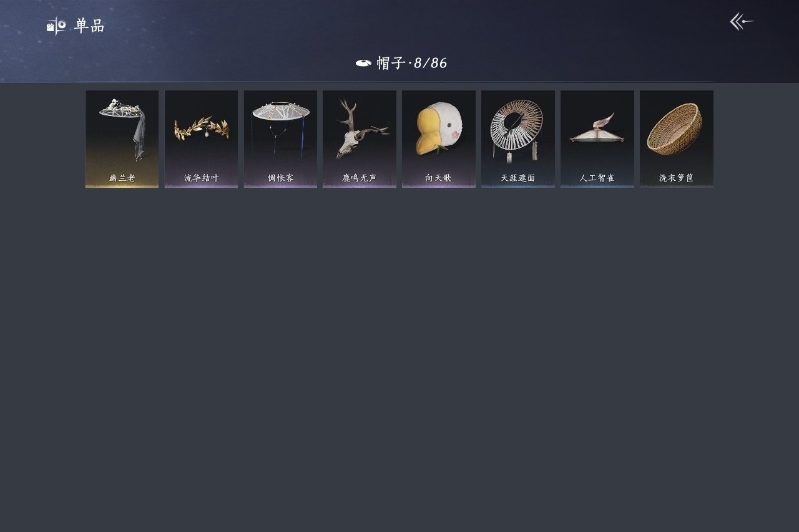The width and height of the screenshot is (799, 532).
Task: Select the 单品 wardrobe icon
Action: [56, 26]
